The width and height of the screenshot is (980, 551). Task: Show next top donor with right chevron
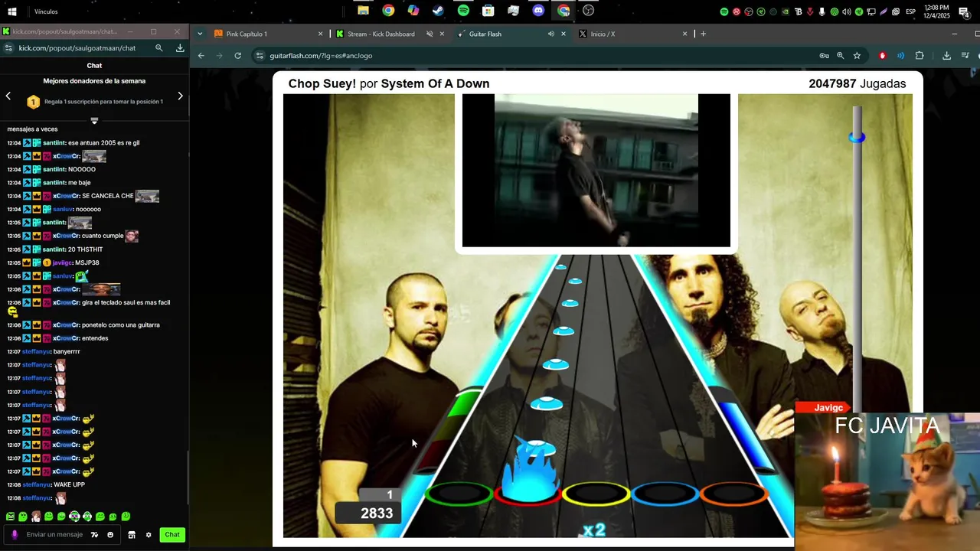click(x=181, y=96)
